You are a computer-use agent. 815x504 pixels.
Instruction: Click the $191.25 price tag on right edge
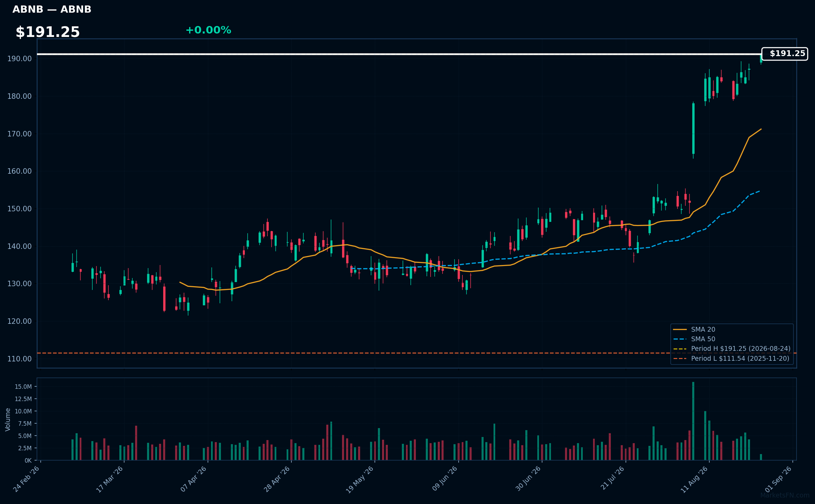pyautogui.click(x=785, y=54)
